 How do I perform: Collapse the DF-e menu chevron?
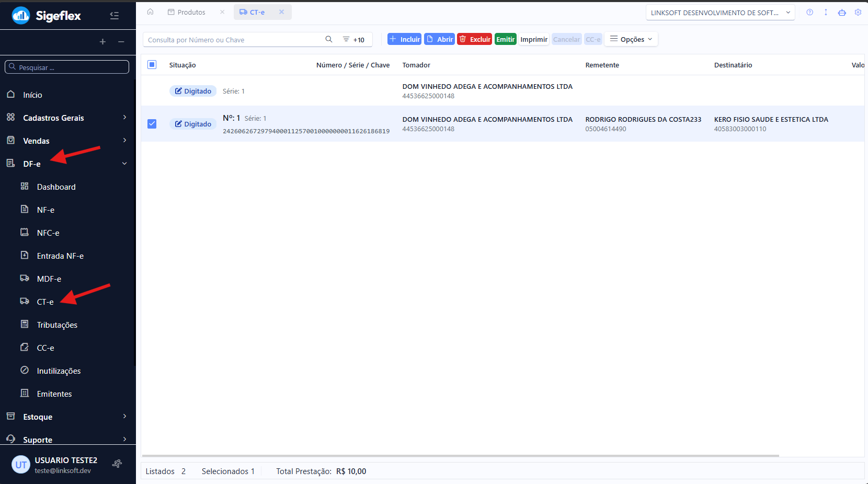pos(124,164)
